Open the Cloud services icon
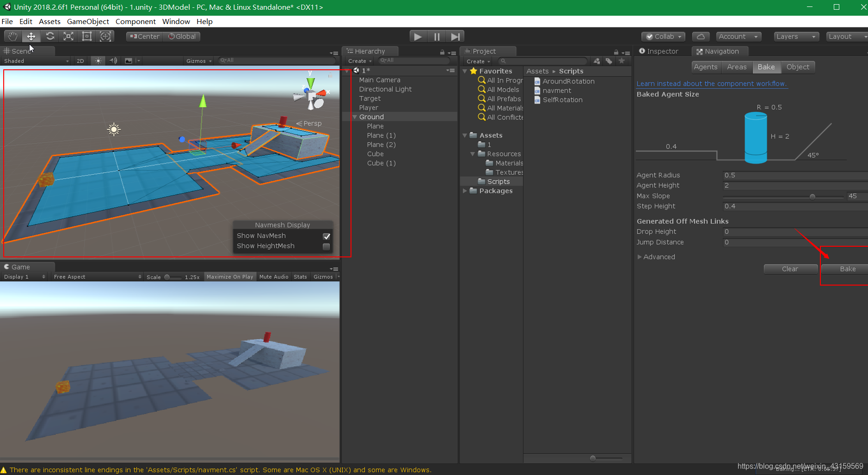868x475 pixels. click(x=701, y=37)
